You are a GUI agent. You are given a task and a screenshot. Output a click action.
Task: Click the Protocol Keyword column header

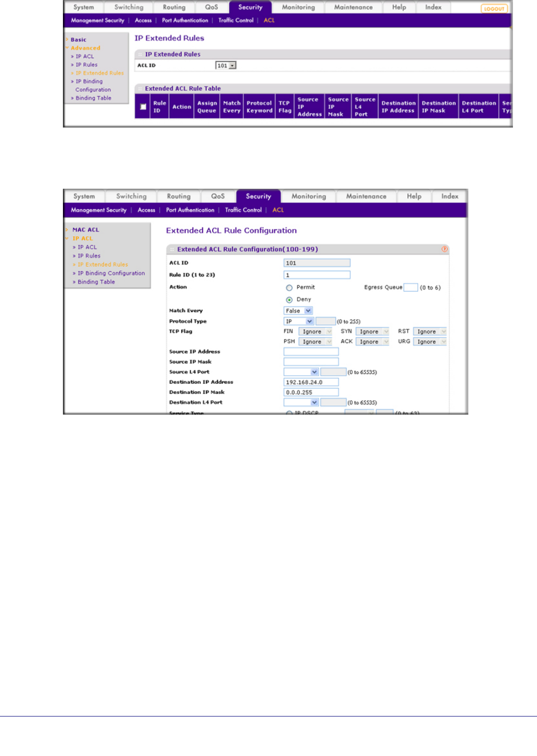pyautogui.click(x=260, y=107)
